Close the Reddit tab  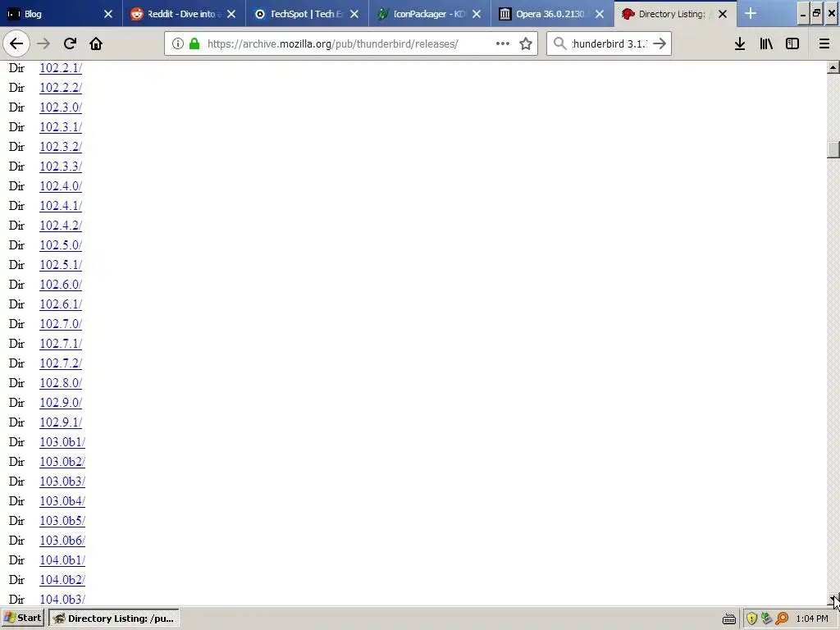(x=231, y=14)
